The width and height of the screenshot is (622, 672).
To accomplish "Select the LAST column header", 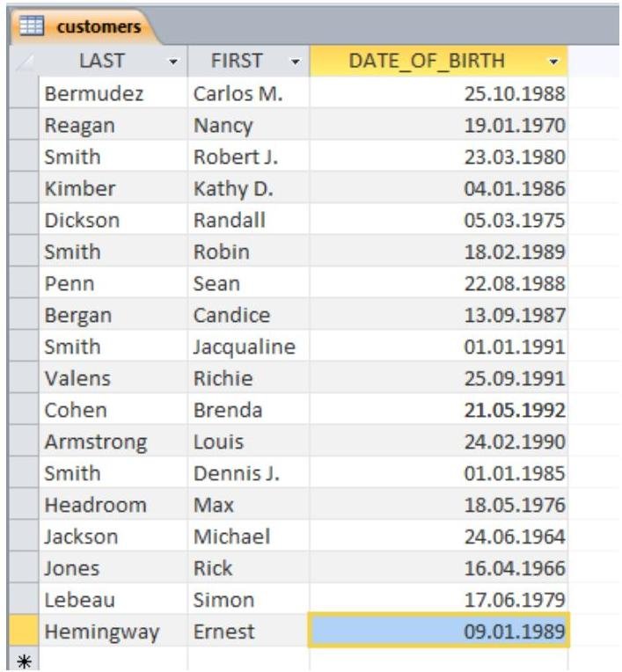I will tap(101, 62).
